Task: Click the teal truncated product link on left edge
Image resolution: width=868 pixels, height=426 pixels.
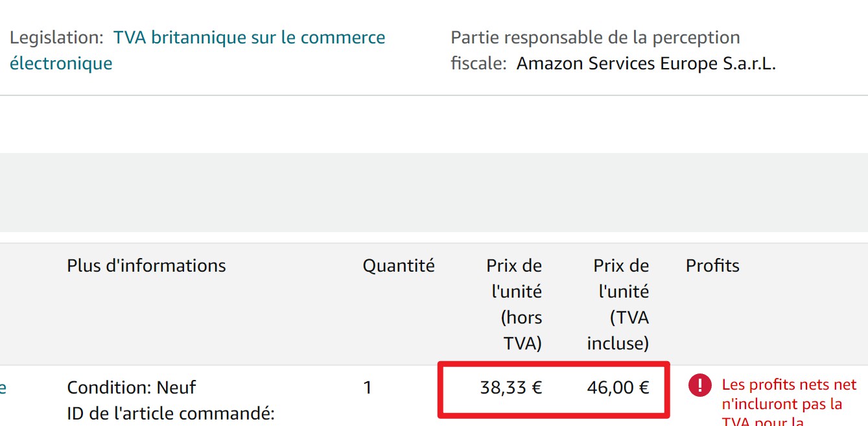Action: pyautogui.click(x=3, y=387)
